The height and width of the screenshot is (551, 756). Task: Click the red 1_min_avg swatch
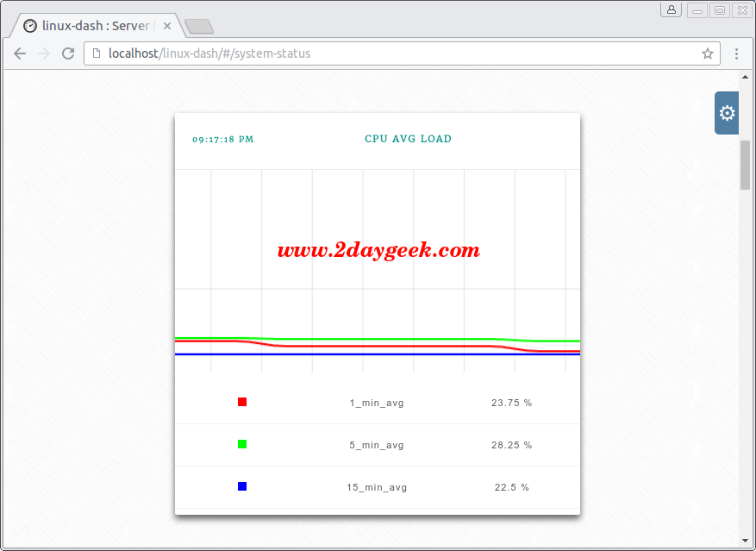coord(242,402)
